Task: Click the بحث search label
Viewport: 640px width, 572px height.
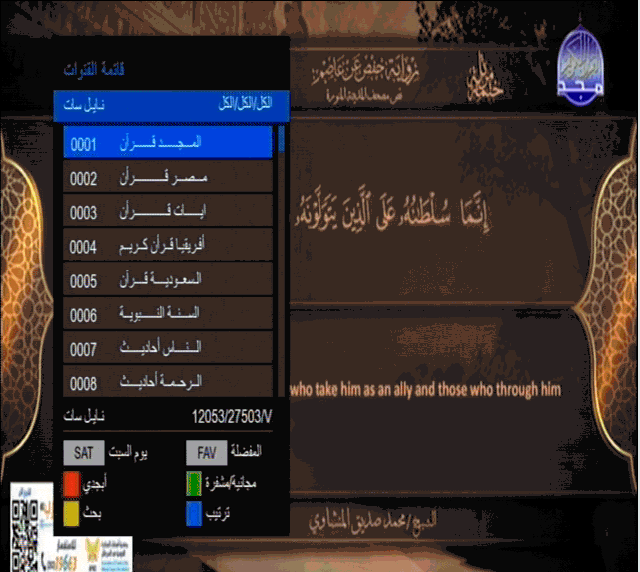Action: (x=92, y=513)
